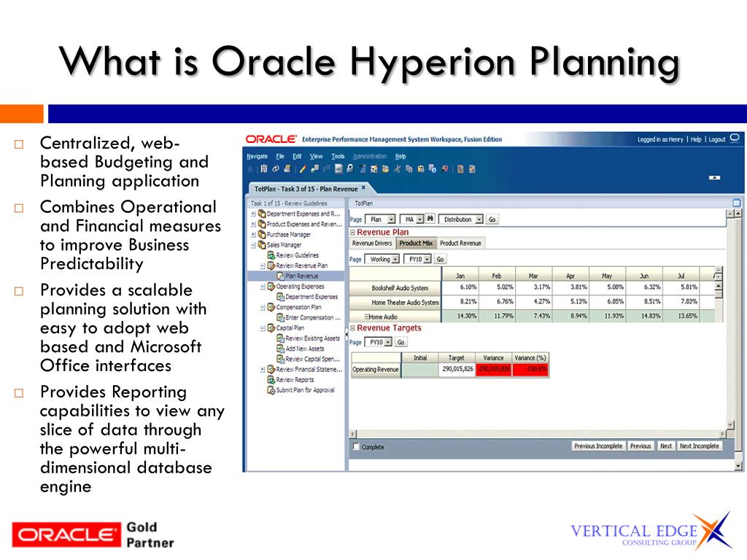Select Review Existing Assets in the tree
The width and height of the screenshot is (747, 560).
point(312,338)
